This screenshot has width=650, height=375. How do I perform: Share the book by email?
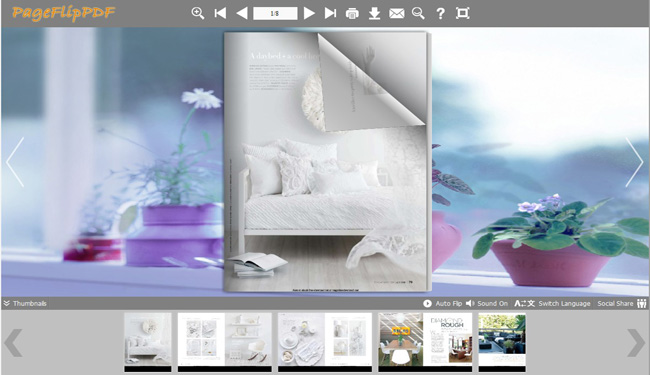[396, 14]
